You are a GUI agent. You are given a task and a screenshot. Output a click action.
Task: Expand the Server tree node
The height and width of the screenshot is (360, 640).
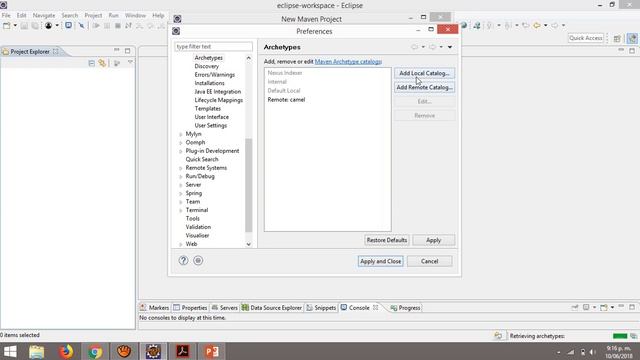[181, 185]
